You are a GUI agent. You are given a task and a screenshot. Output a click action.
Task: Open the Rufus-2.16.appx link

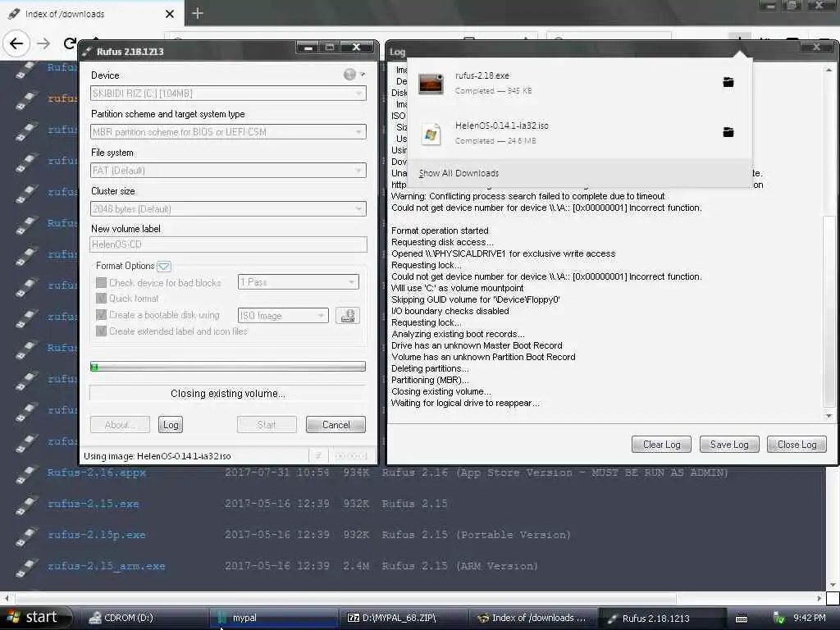[97, 472]
